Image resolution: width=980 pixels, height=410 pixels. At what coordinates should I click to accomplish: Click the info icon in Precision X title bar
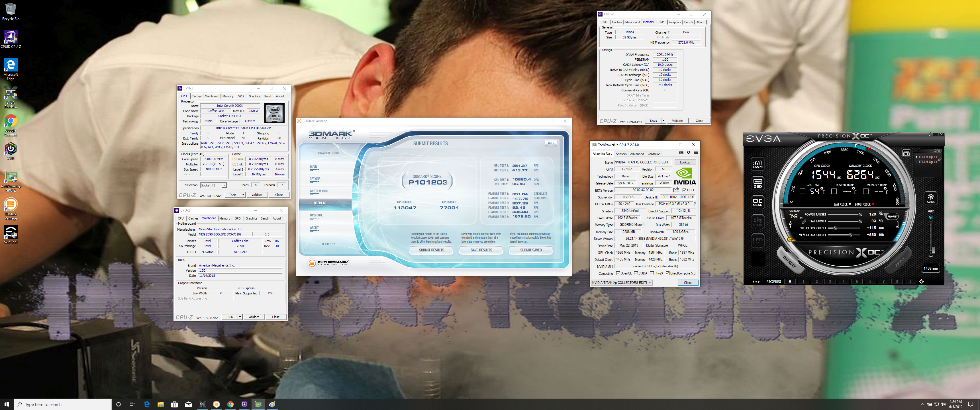tap(930, 134)
